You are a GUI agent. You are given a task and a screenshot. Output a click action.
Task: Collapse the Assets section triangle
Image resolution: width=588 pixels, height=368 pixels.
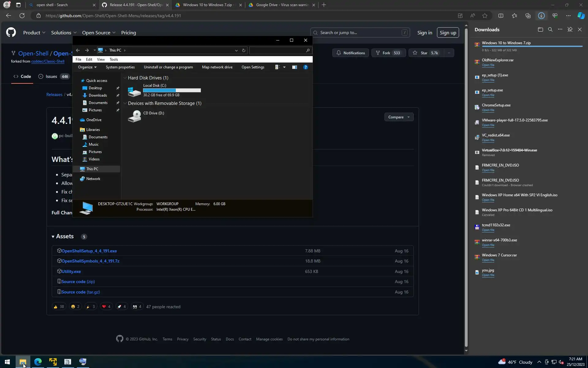tap(53, 236)
